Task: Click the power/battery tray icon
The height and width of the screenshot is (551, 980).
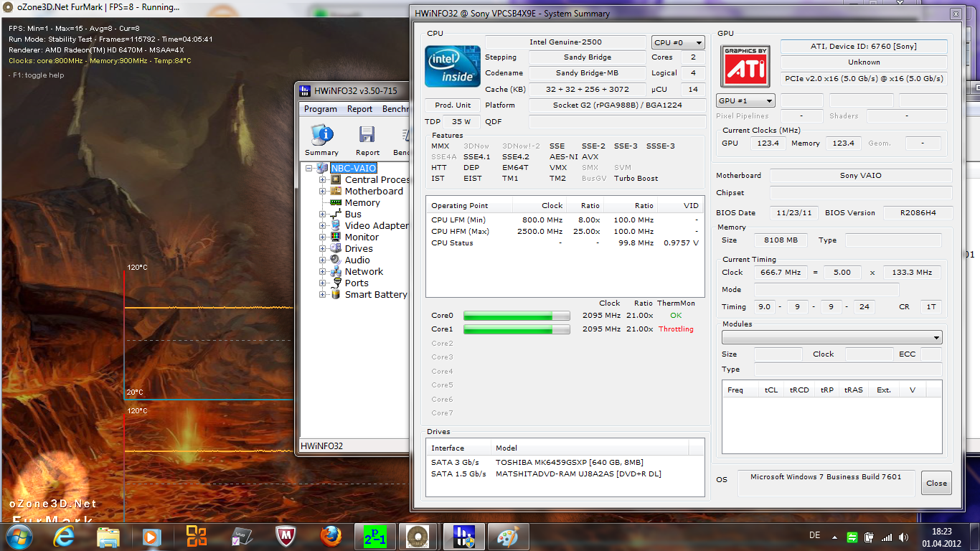Action: pos(869,537)
